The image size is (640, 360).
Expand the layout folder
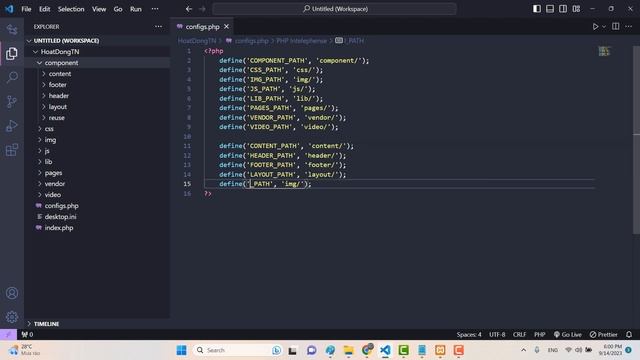coord(58,107)
